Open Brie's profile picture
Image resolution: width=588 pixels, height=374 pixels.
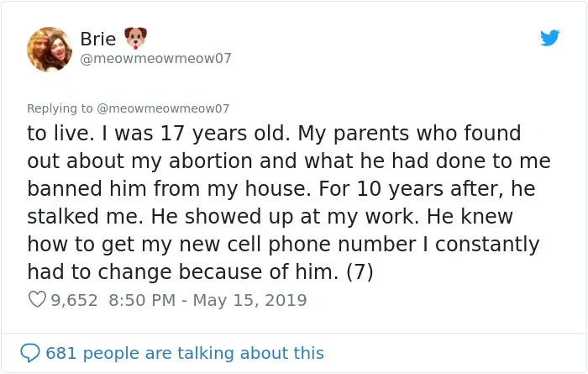[x=49, y=49]
